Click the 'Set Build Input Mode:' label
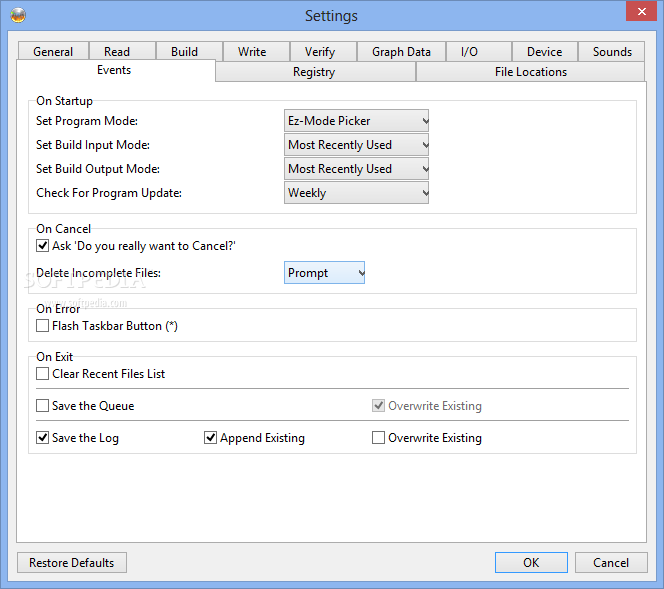Screen dimensions: 664x589 pos(93,145)
